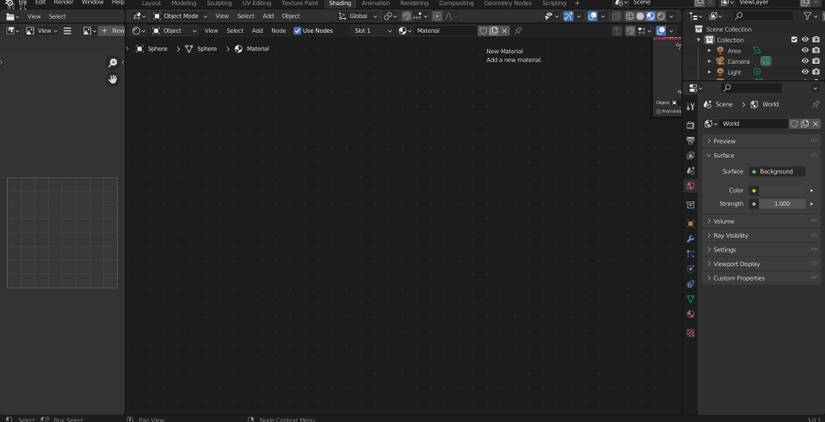The width and height of the screenshot is (825, 422).
Task: Toggle visibility eye for Area in outliner
Action: click(805, 51)
